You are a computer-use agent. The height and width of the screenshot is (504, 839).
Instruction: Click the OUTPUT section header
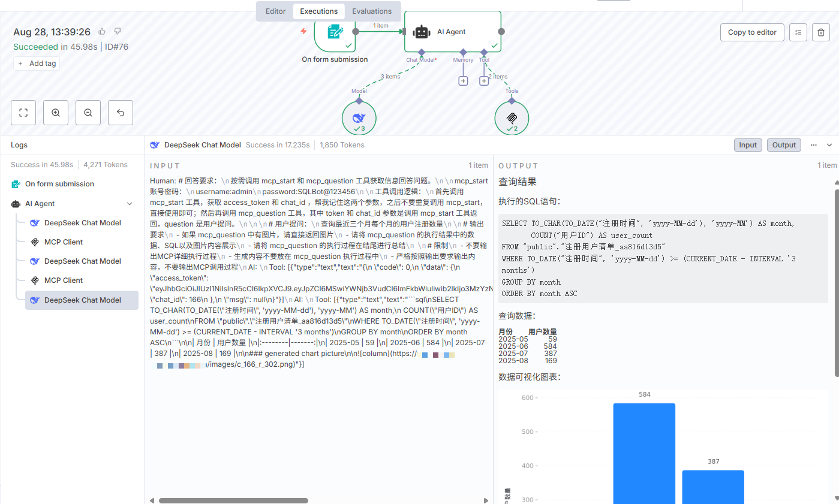pyautogui.click(x=519, y=165)
